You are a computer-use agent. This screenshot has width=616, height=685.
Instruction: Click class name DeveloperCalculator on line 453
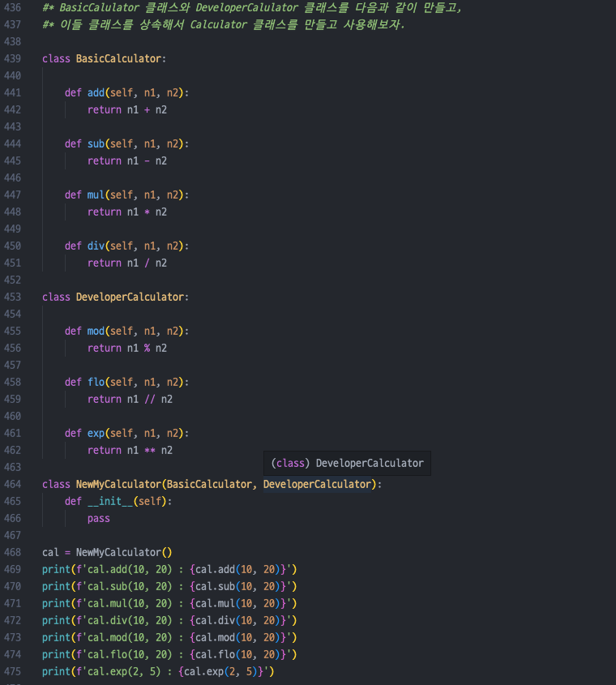(130, 297)
